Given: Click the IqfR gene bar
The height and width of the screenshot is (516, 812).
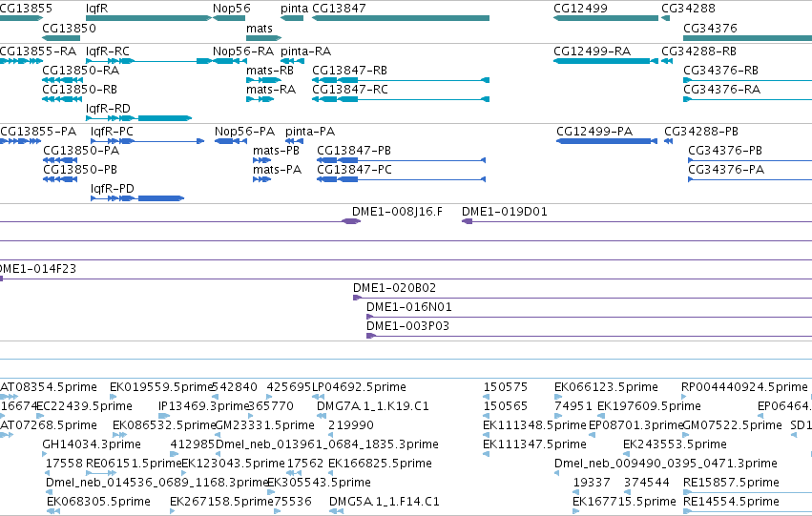Looking at the screenshot, I should pyautogui.click(x=149, y=18).
